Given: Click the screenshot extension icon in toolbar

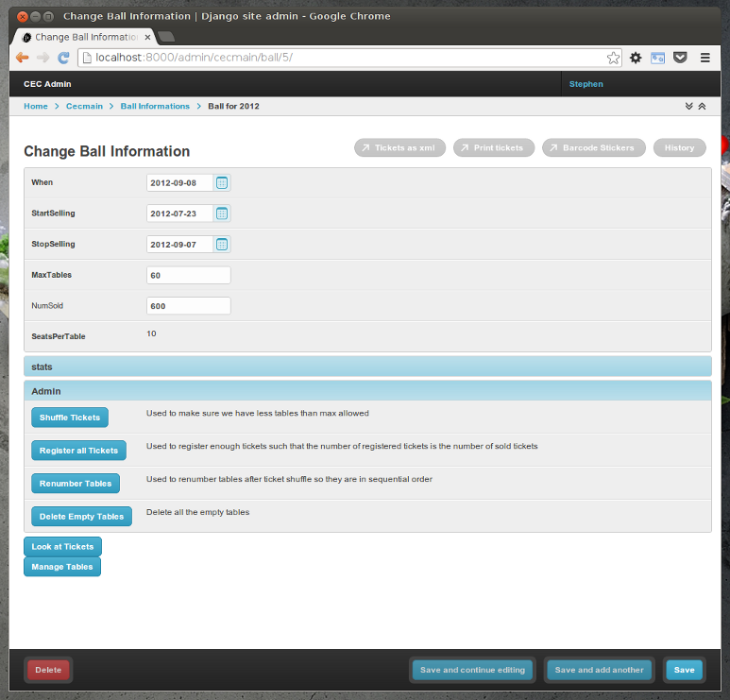Looking at the screenshot, I should [x=657, y=58].
